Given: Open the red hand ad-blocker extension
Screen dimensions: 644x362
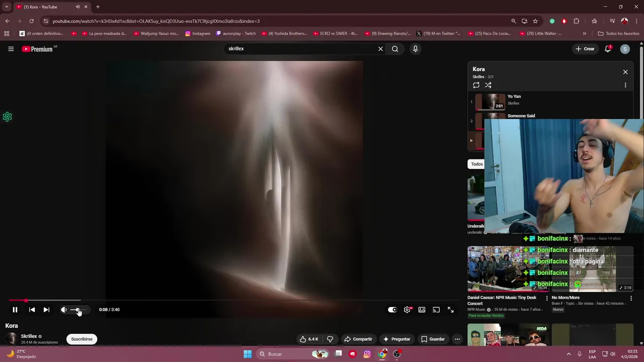Looking at the screenshot, I should [x=564, y=21].
